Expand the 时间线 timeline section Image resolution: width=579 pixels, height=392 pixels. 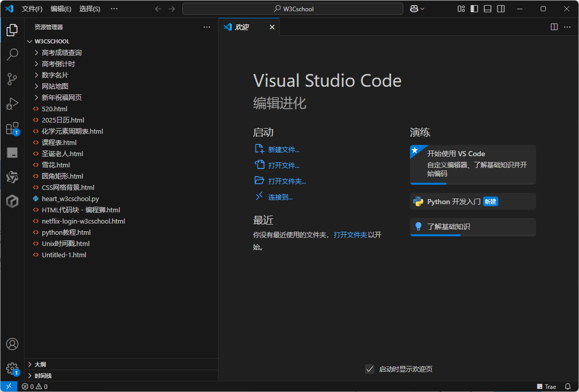(x=121, y=376)
